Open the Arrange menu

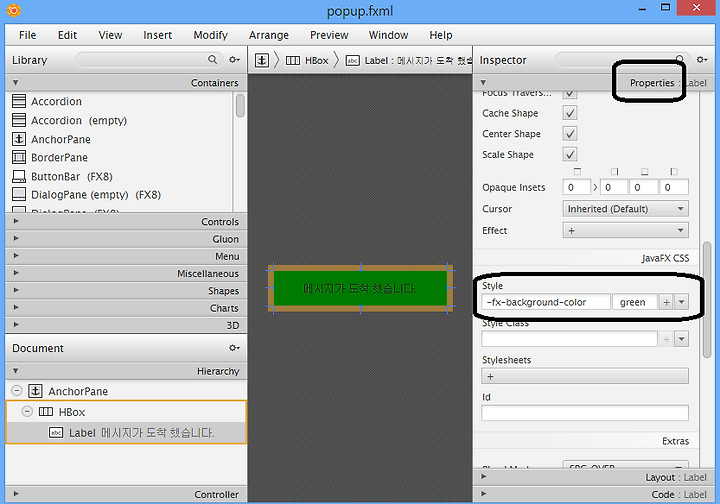(x=269, y=35)
